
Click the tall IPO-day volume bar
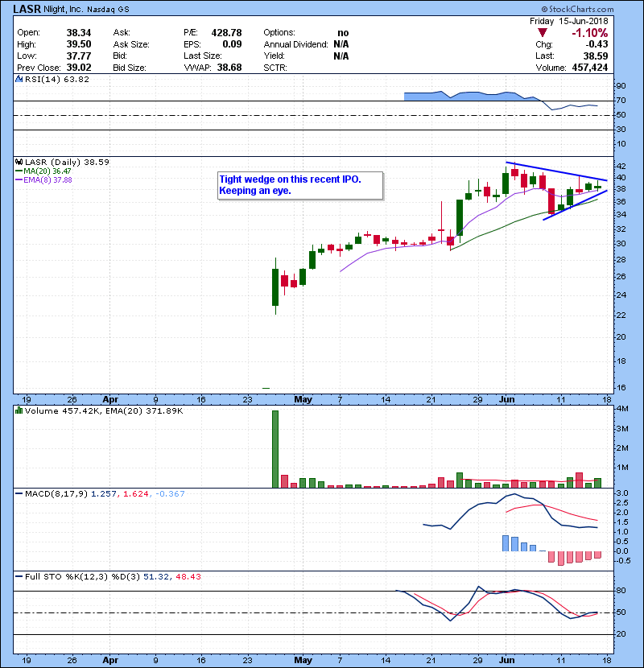click(275, 449)
